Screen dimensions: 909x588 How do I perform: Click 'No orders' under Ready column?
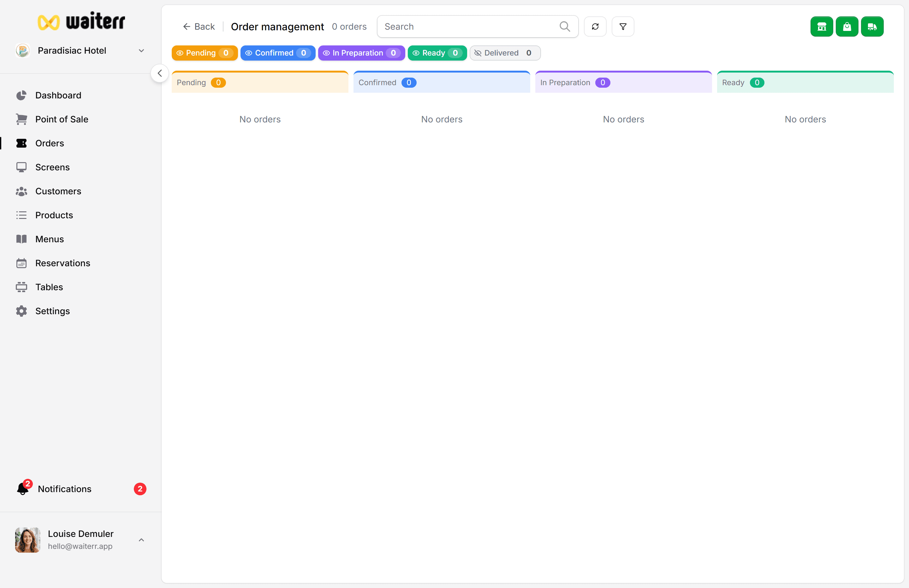(x=805, y=119)
